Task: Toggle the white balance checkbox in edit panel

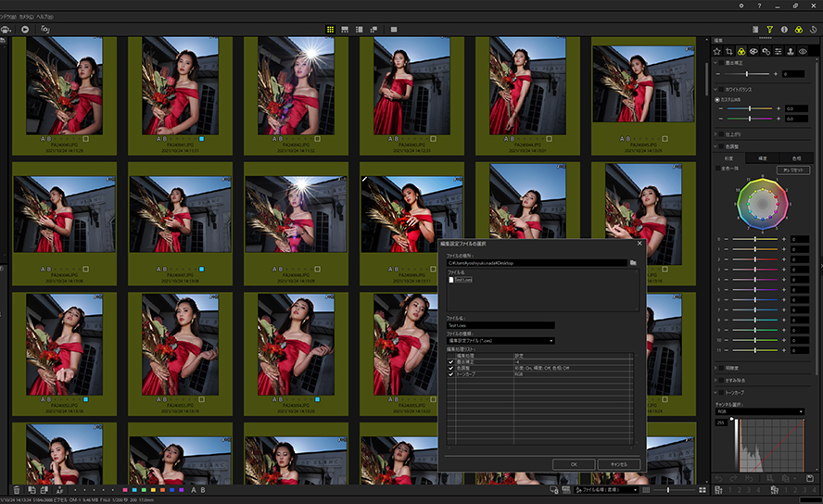Action: point(721,89)
